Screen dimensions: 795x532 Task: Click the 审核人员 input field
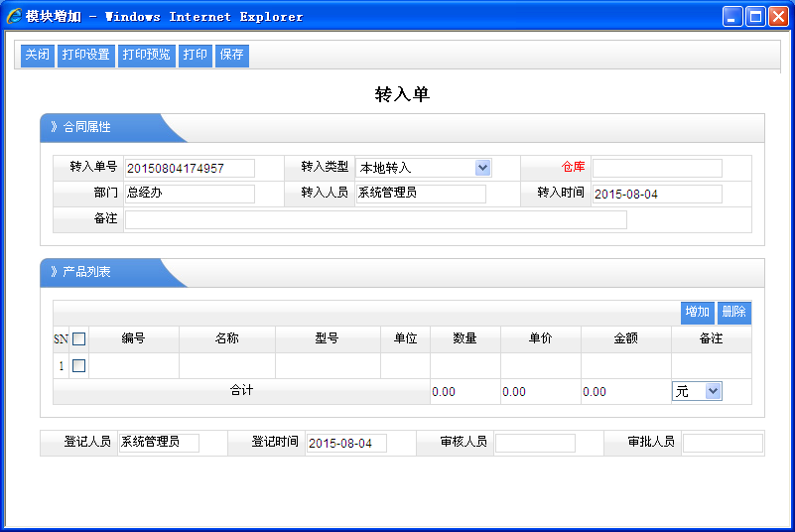pyautogui.click(x=535, y=443)
